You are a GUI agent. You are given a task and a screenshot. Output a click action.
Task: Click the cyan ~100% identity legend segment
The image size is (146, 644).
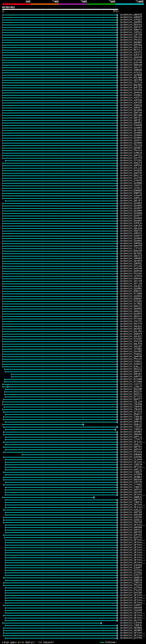(x=130, y=4)
